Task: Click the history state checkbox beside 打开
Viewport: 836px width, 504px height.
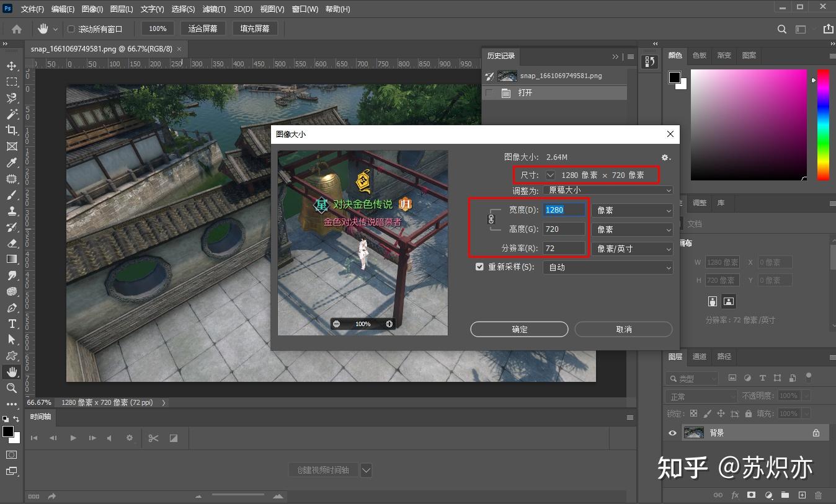Action: click(x=489, y=93)
